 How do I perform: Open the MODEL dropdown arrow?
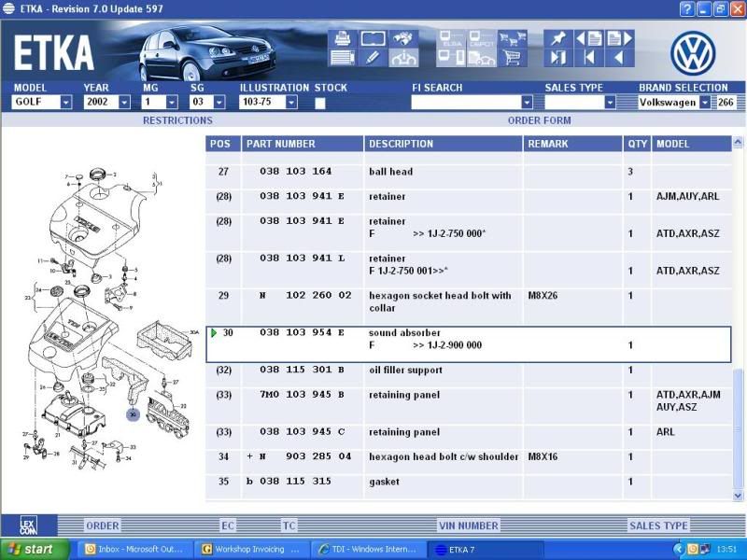click(66, 102)
